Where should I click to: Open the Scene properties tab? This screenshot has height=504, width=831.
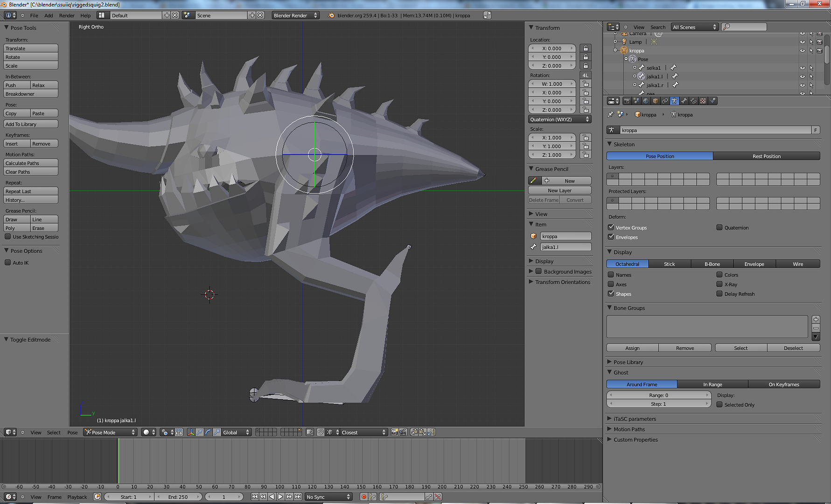[x=636, y=101]
